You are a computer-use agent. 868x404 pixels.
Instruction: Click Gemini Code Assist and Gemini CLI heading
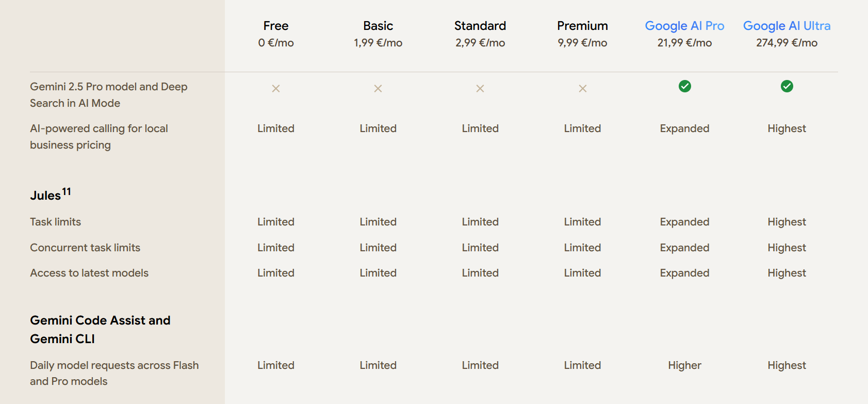click(100, 329)
